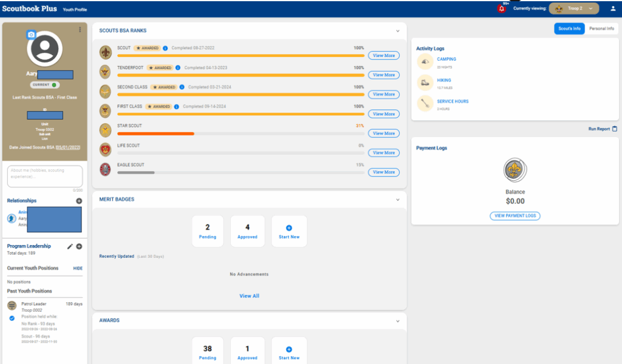The height and width of the screenshot is (364, 622).
Task: Collapse the Merit Badges panel
Action: (x=398, y=200)
